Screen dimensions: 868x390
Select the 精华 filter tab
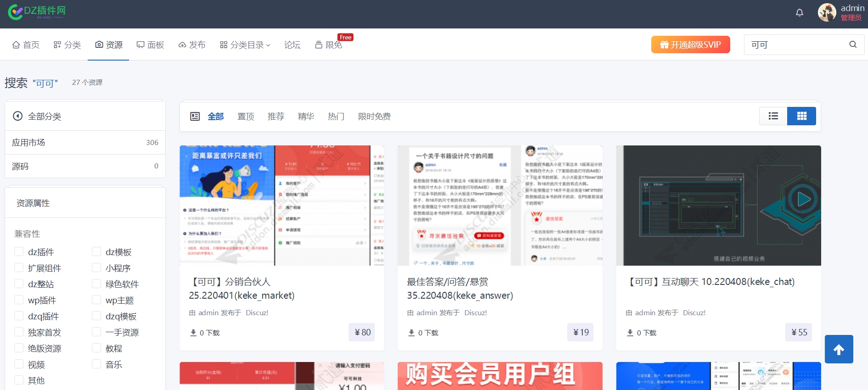306,117
